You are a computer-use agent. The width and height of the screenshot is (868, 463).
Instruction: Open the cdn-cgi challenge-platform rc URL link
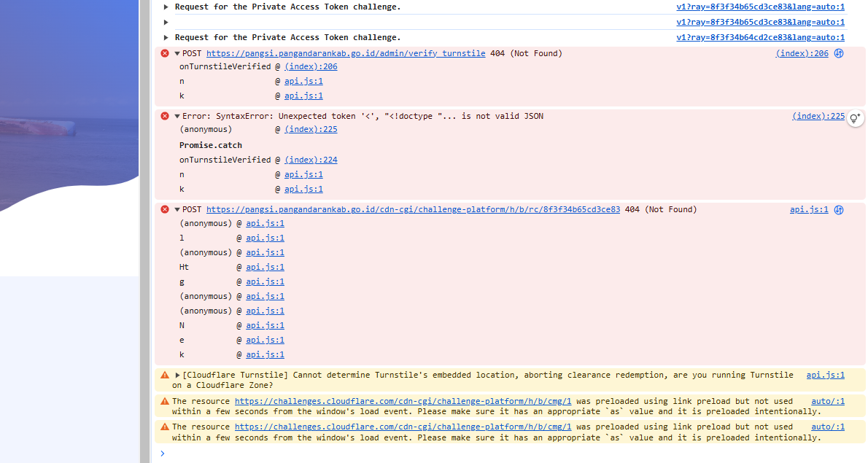tap(413, 209)
